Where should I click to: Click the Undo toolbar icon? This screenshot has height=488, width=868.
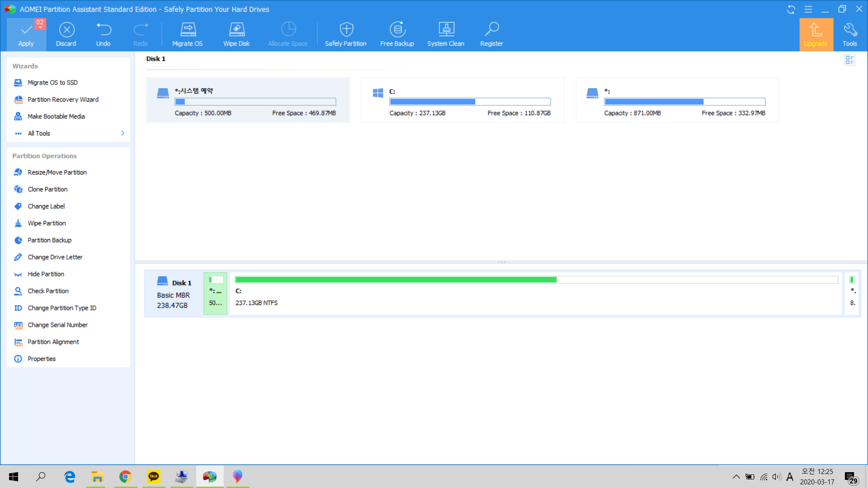tap(103, 30)
